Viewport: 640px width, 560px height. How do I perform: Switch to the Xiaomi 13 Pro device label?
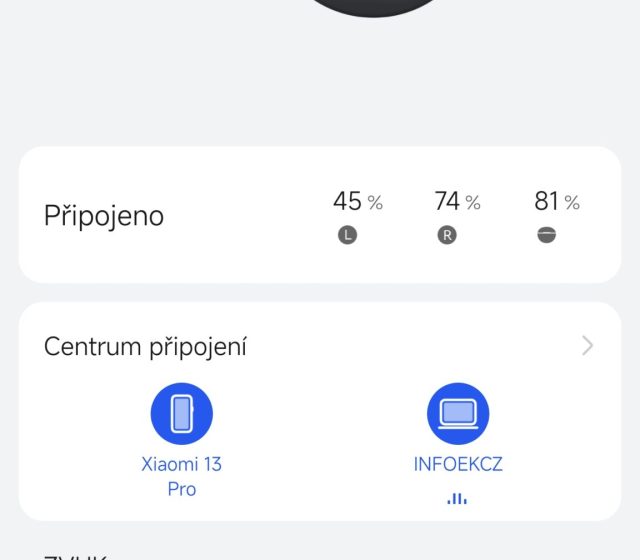(181, 477)
